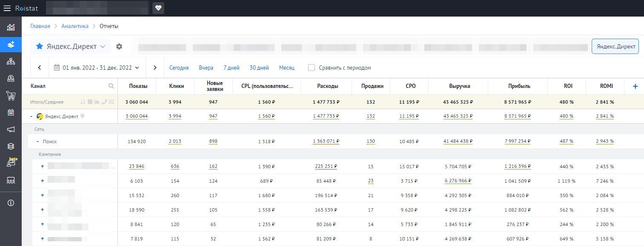Image resolution: width=644 pixels, height=246 pixels.
Task: Sort by the Выручка column header
Action: [x=460, y=86]
